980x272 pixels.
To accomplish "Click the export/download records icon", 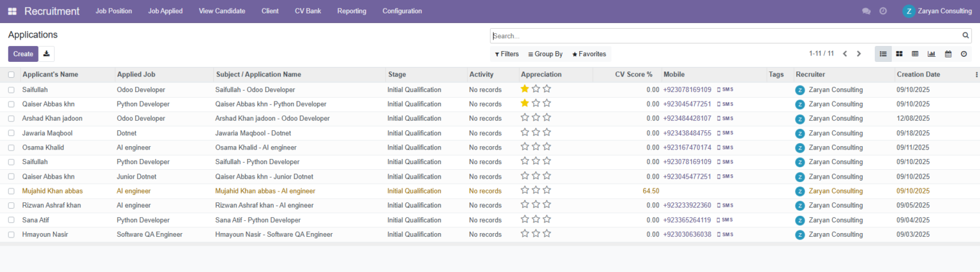I will [x=47, y=54].
